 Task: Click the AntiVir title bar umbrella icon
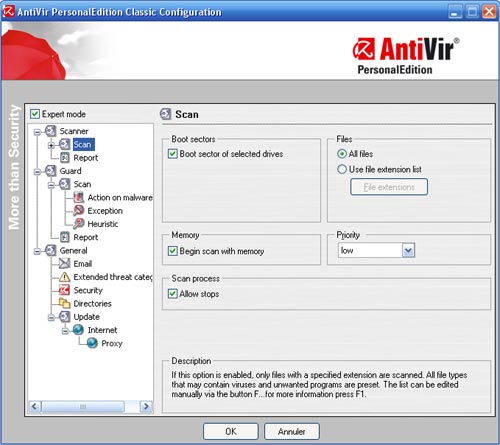[8, 11]
